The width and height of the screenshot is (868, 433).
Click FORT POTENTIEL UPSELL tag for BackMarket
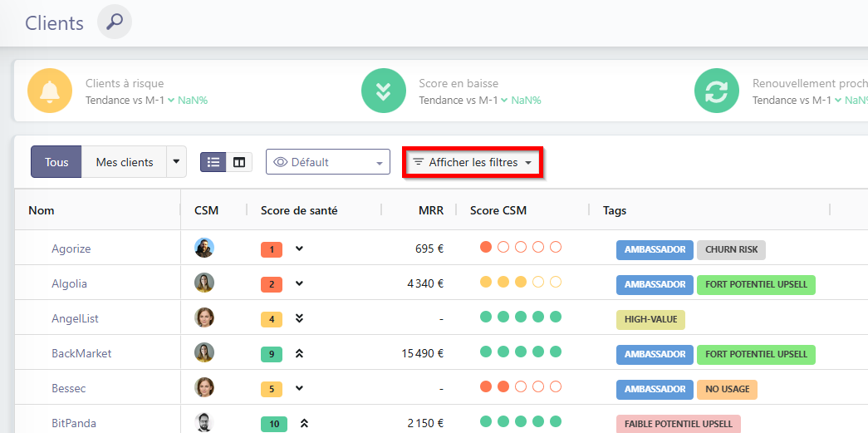[x=756, y=354]
